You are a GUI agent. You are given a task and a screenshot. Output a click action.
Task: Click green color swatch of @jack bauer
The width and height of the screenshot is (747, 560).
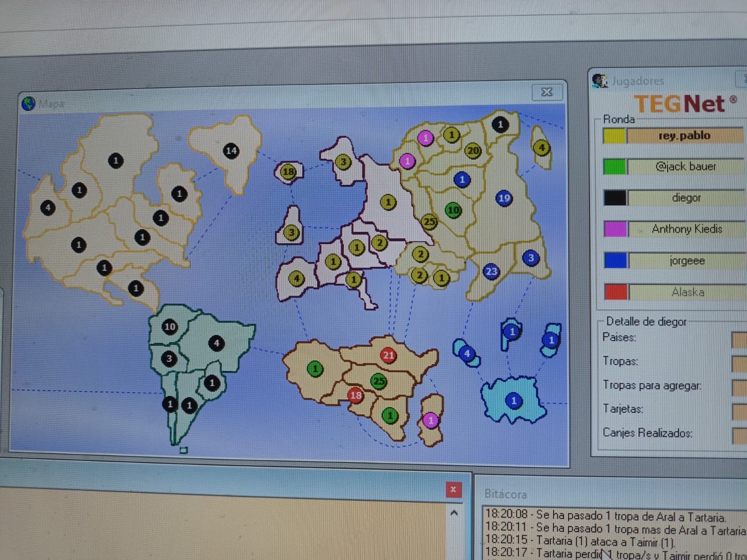click(614, 167)
